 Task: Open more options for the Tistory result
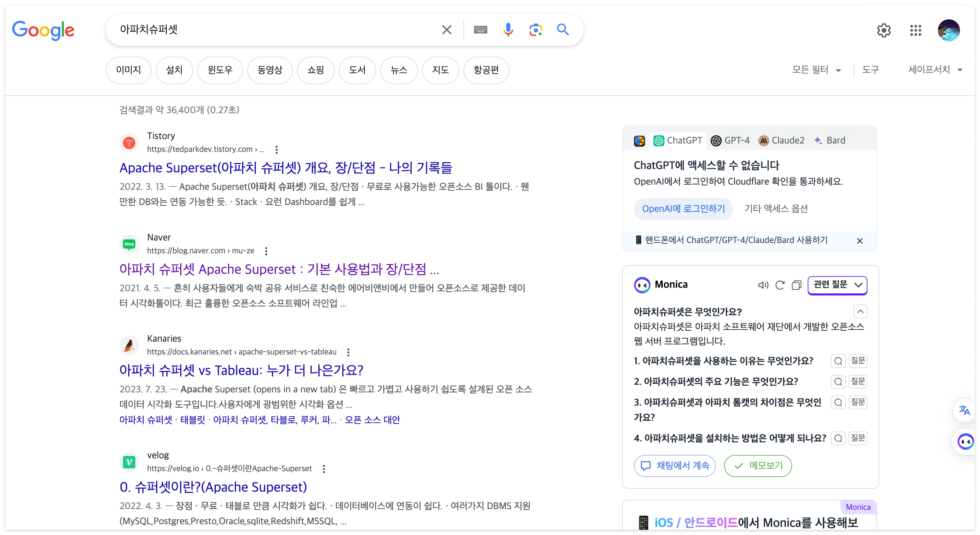[x=277, y=149]
